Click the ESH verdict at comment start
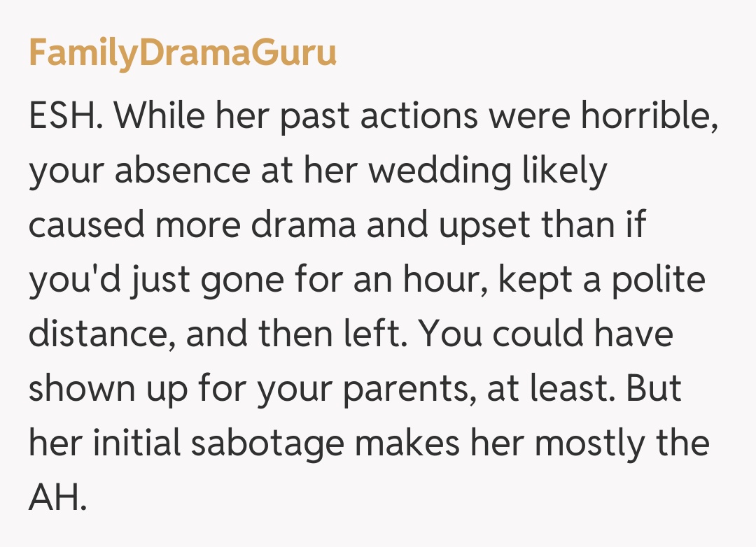756x547 pixels. point(66,116)
